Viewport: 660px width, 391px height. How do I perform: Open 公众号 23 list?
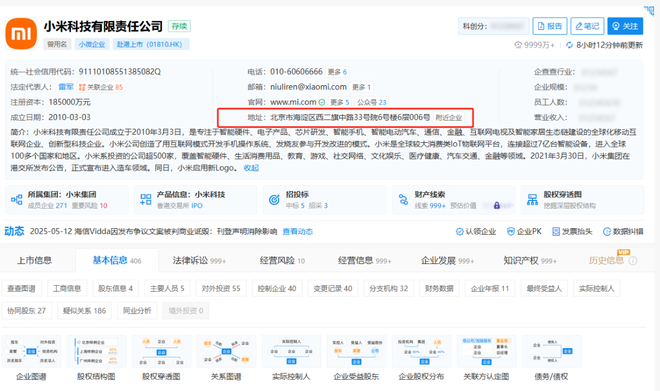pyautogui.click(x=371, y=102)
